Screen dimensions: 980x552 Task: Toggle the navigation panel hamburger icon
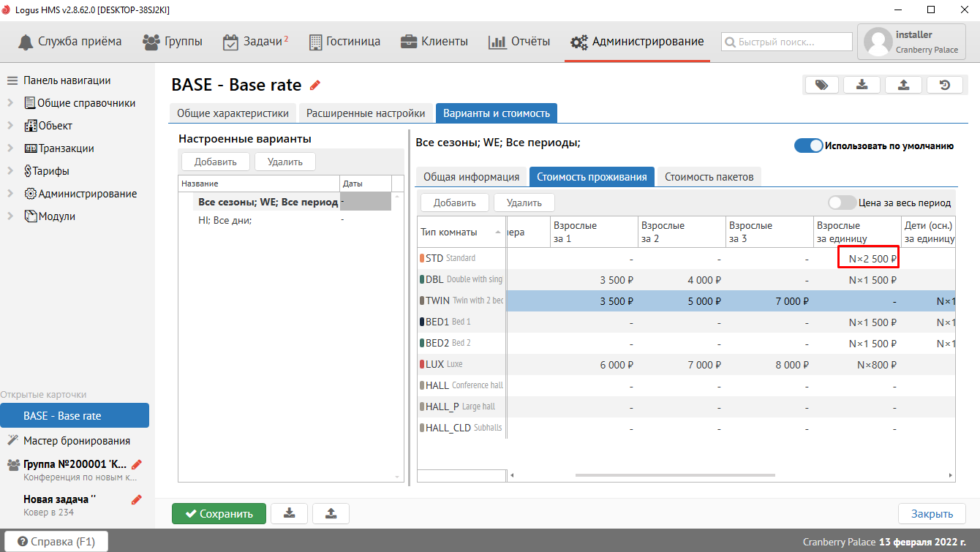pos(12,80)
